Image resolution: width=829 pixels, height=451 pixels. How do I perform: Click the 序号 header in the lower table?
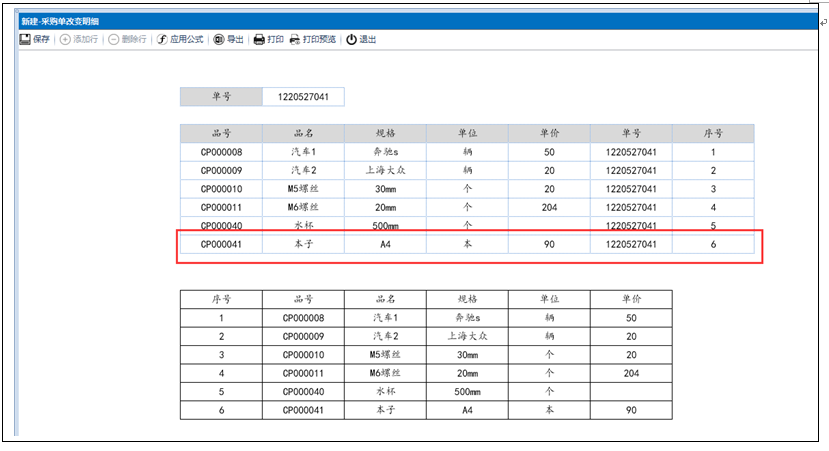coord(221,299)
